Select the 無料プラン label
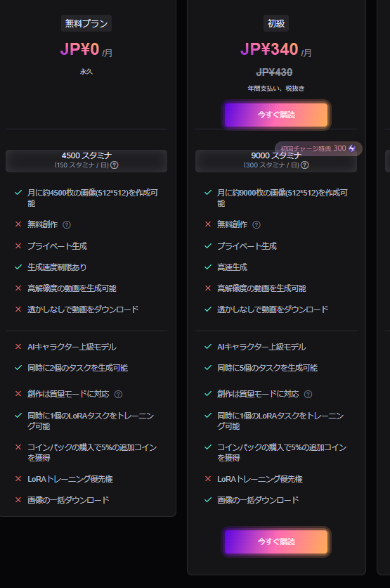Viewport: 390px width, 588px height. point(86,23)
